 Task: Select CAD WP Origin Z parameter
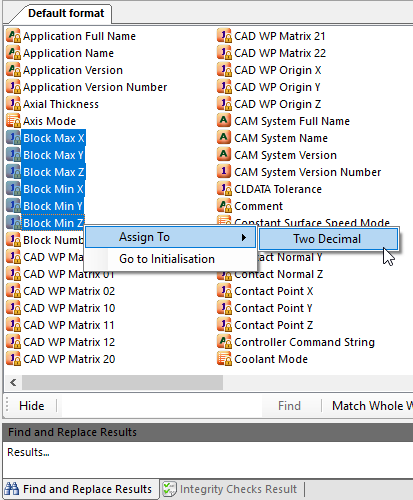[x=278, y=104]
